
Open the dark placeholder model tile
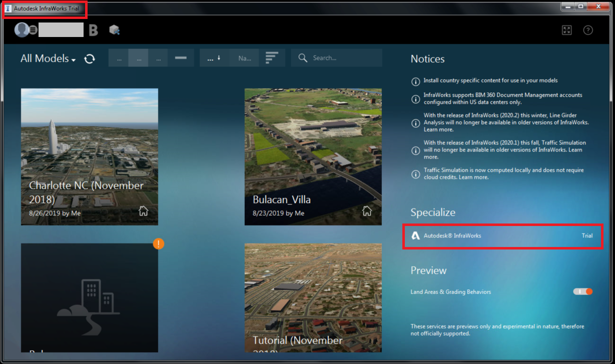click(90, 298)
